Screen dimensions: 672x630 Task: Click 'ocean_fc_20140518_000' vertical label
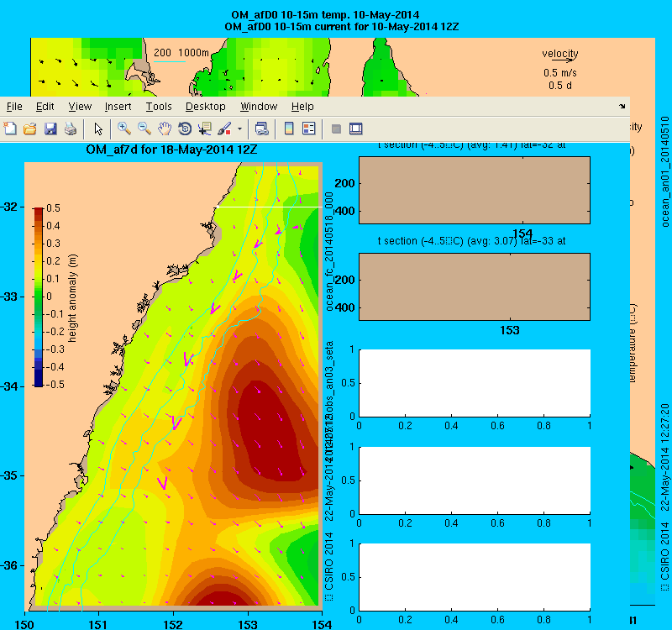[329, 251]
